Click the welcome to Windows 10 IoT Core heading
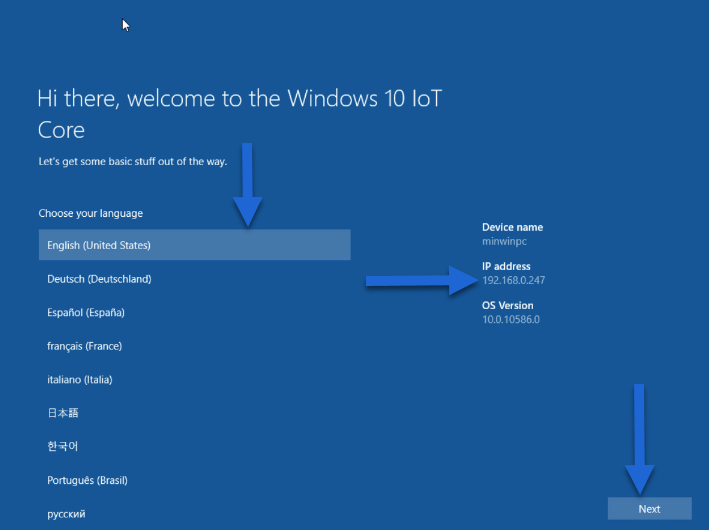 click(x=240, y=114)
